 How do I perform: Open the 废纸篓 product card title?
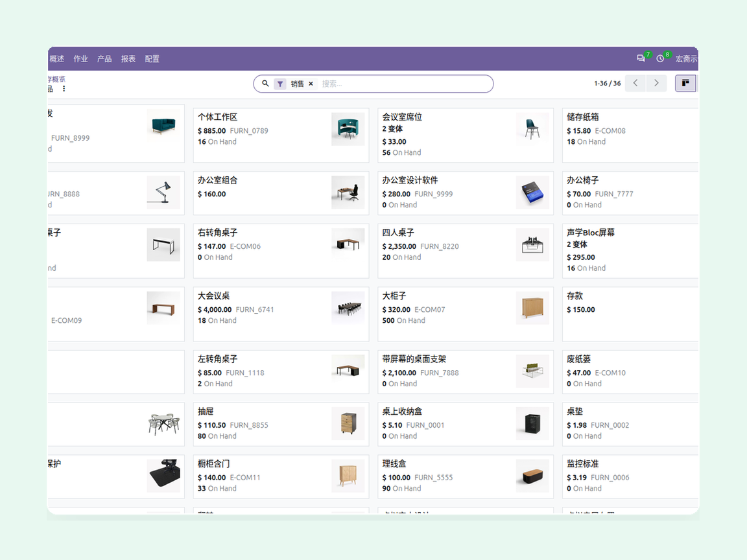[578, 359]
